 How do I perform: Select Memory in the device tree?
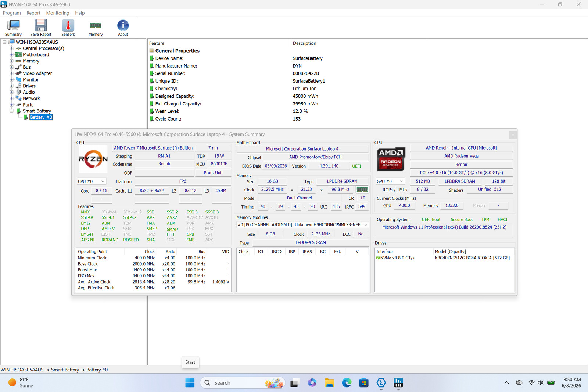point(31,61)
